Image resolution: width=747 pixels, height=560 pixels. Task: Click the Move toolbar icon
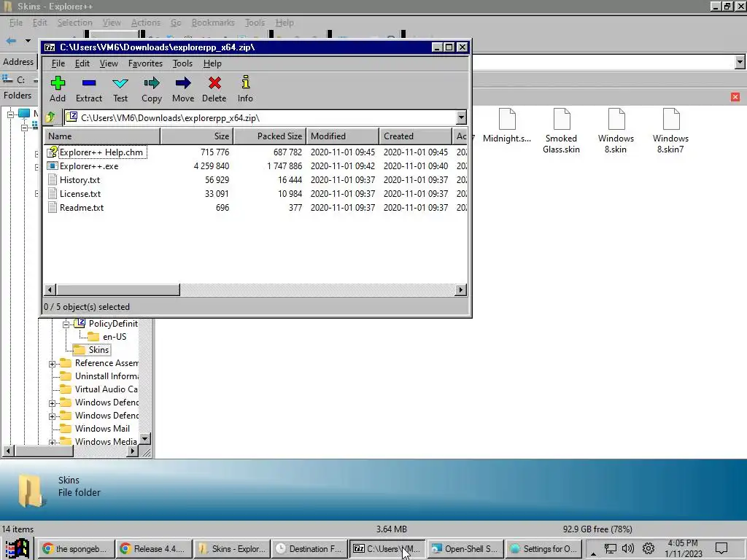[x=183, y=89]
